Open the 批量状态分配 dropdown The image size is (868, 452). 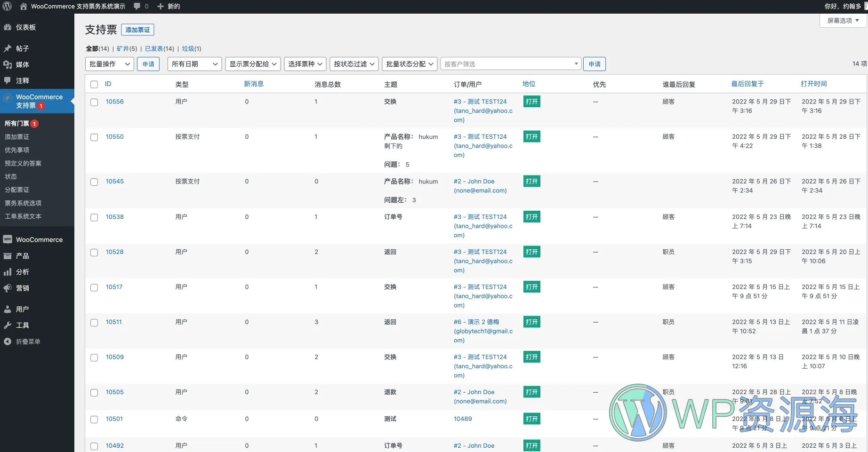(410, 64)
